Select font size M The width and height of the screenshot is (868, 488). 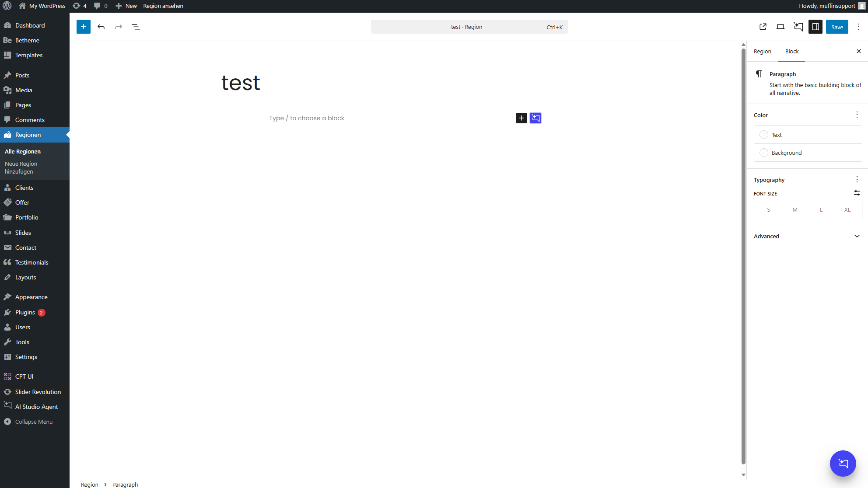(795, 209)
